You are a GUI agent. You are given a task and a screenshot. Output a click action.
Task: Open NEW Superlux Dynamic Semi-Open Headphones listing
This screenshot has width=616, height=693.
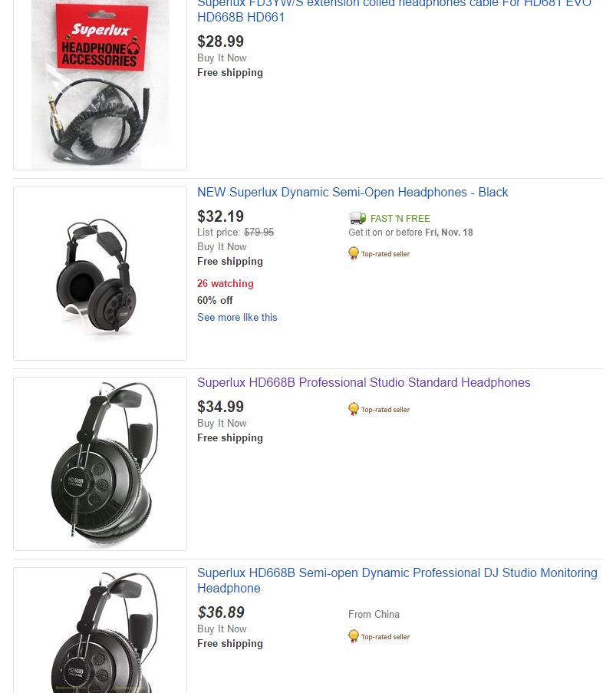point(352,192)
